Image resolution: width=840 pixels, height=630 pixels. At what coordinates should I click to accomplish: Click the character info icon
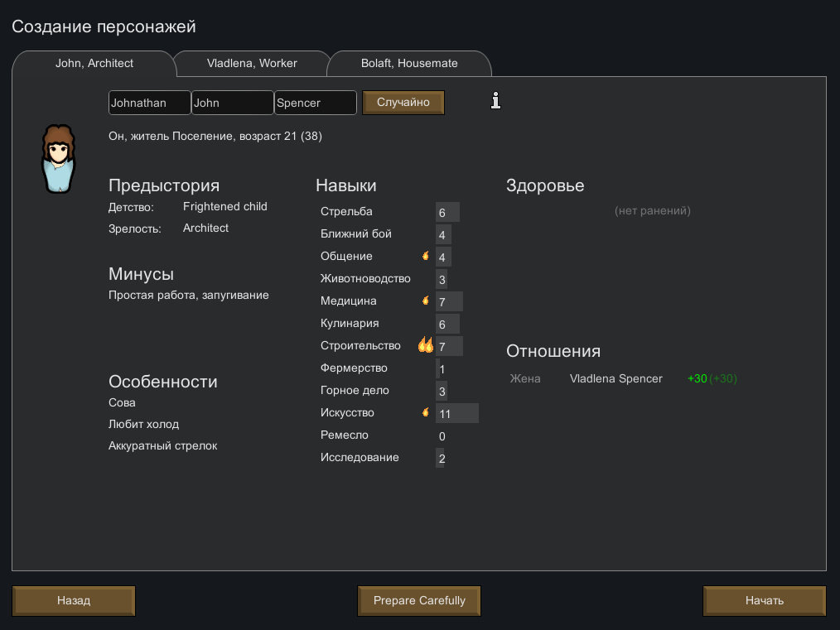tap(496, 101)
